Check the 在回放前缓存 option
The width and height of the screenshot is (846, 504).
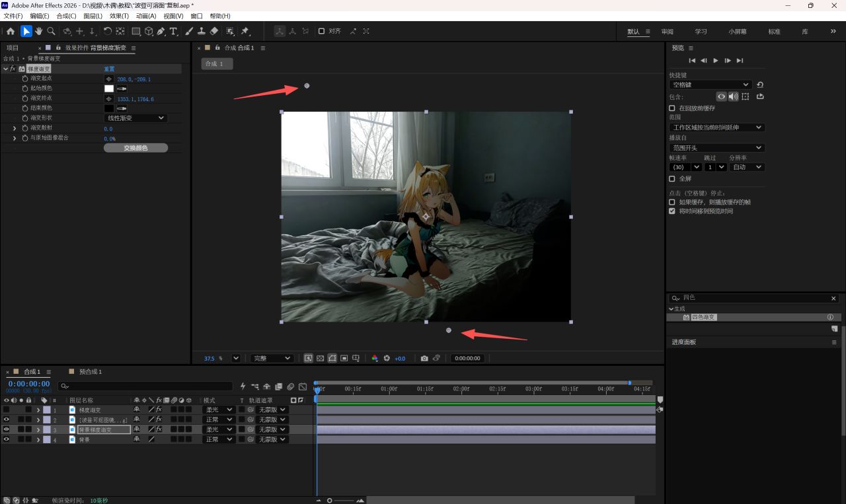click(x=672, y=108)
